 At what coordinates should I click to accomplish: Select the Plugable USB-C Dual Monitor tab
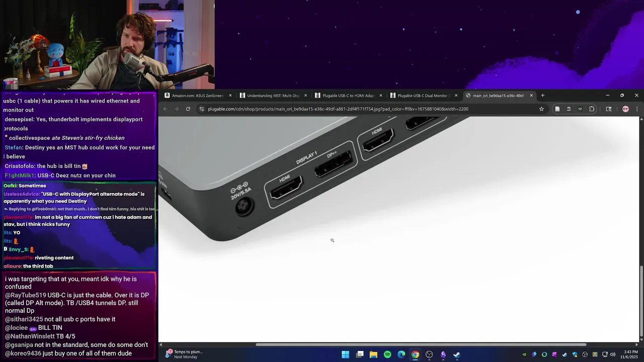pos(424,96)
